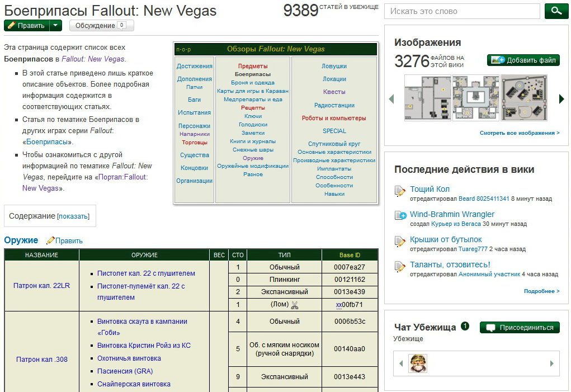Click the edit icon beside Тощий Кол
Viewport: 571px width, 392px height.
[x=400, y=191]
